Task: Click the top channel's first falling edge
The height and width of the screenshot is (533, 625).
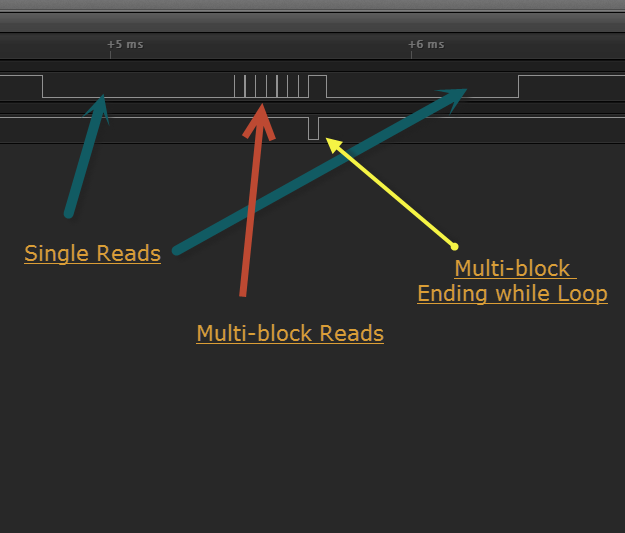Action: point(43,86)
